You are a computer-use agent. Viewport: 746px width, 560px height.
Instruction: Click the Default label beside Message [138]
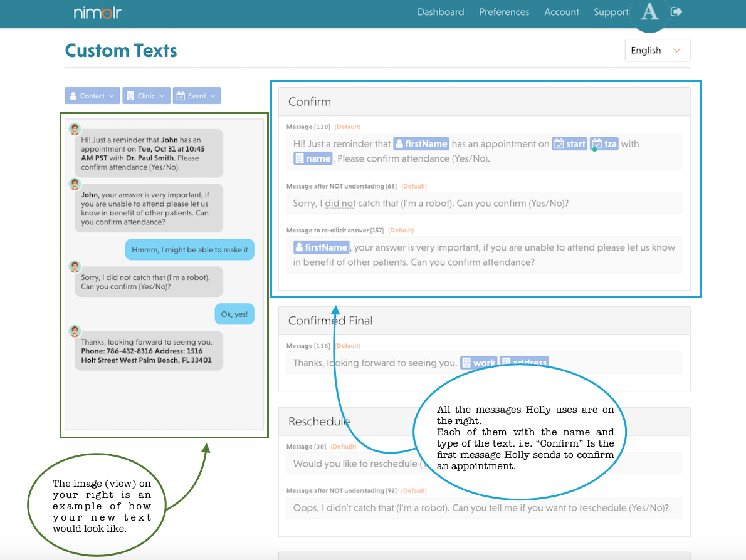point(347,127)
